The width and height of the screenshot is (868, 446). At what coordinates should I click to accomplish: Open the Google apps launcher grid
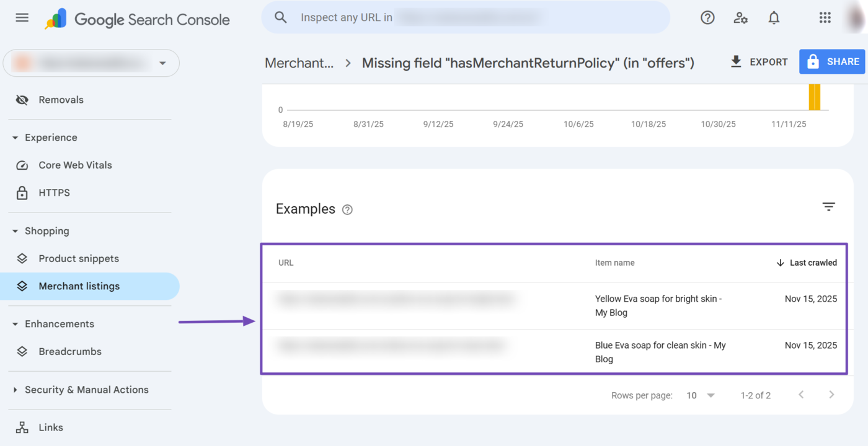pyautogui.click(x=825, y=17)
